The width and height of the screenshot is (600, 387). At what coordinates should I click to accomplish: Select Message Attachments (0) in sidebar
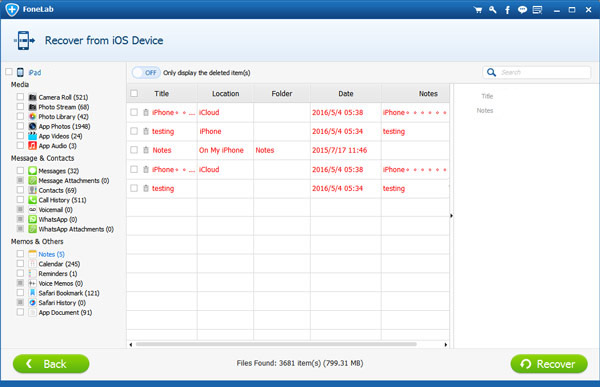tap(74, 181)
